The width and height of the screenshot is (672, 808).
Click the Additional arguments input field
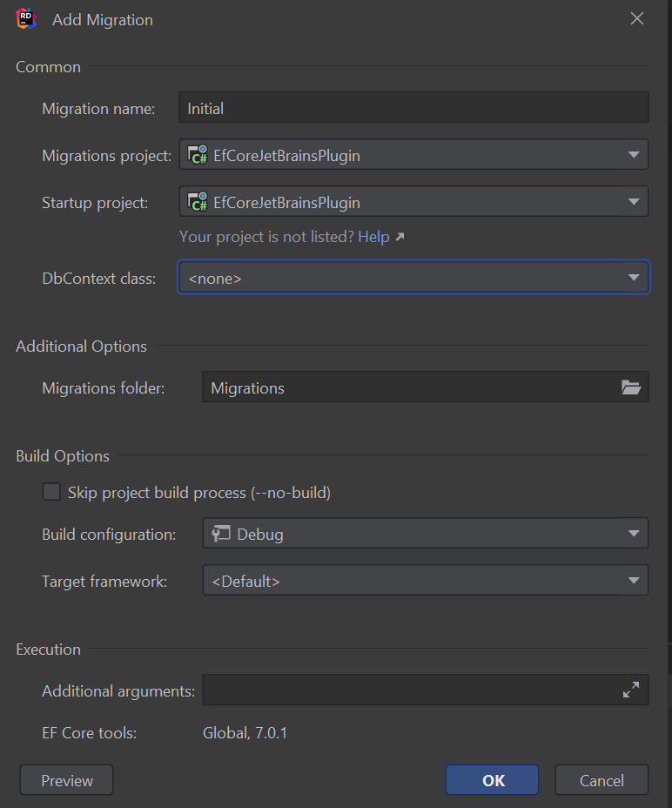(x=392, y=690)
